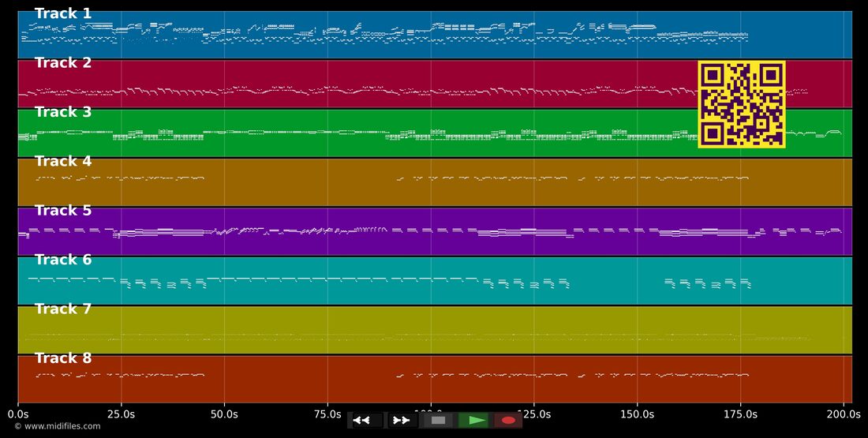Click the 0.0s time axis label
The height and width of the screenshot is (438, 868).
coord(18,414)
